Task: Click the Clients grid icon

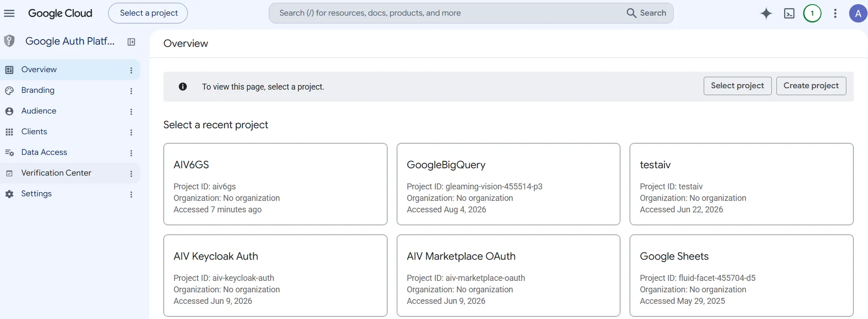Action: (x=9, y=132)
